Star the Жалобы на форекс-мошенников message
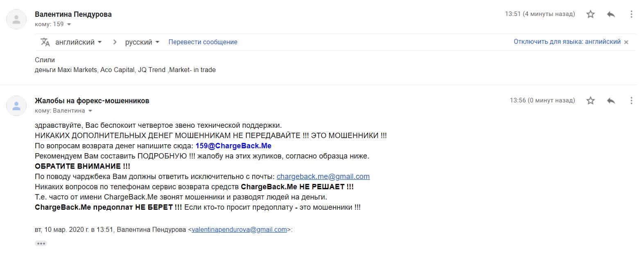This screenshot has height=256, width=644. coord(590,100)
